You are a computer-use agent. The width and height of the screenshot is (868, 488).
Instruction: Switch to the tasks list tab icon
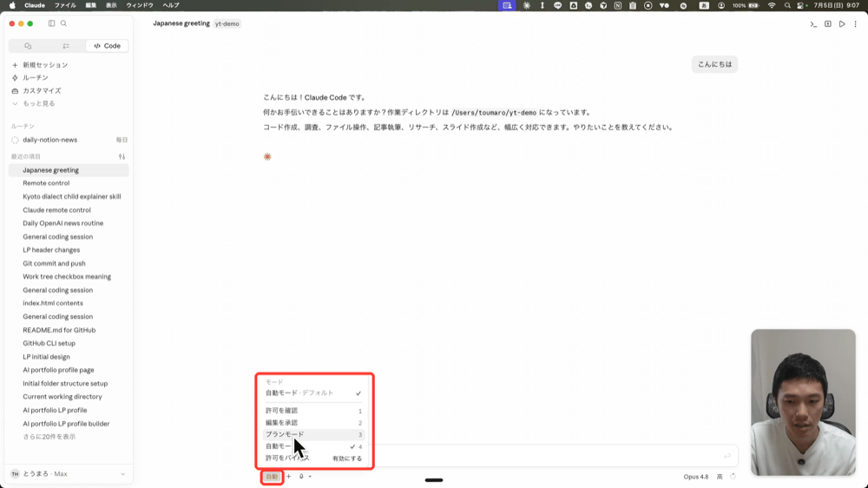pos(66,46)
